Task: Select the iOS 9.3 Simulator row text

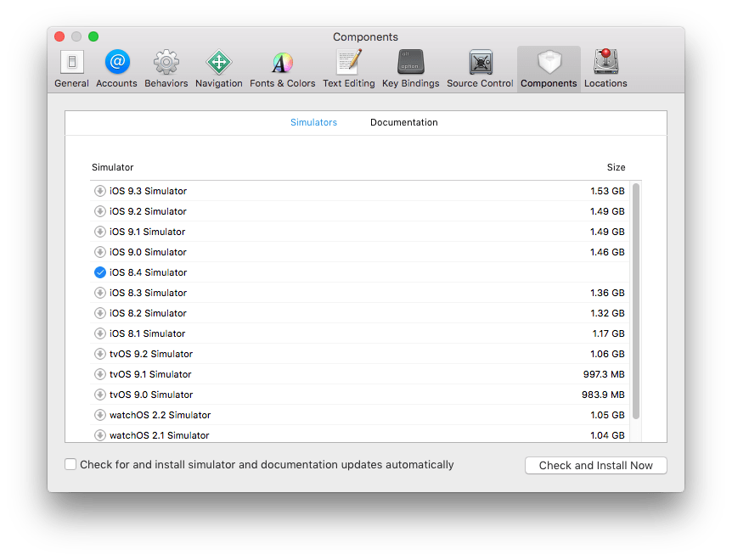Action: pos(148,191)
